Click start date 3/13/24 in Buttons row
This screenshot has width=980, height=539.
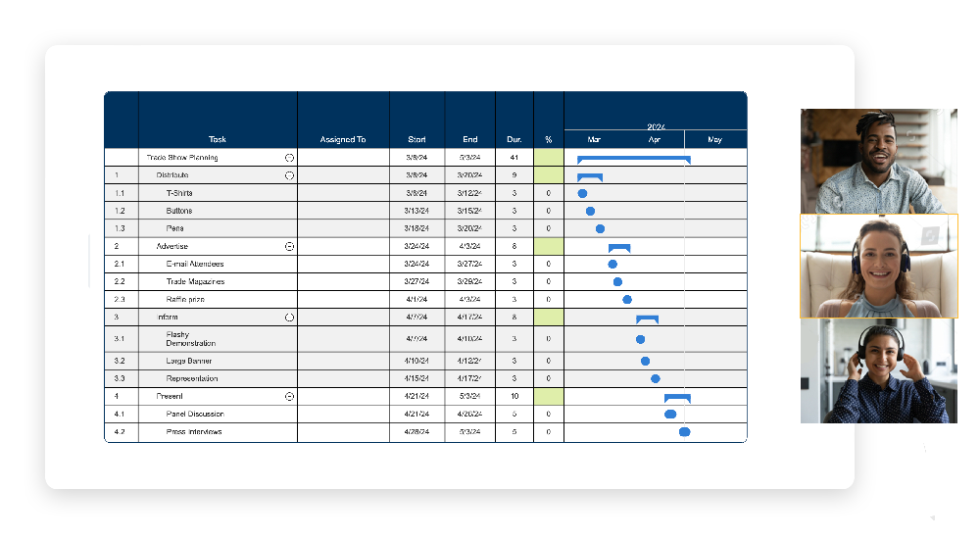click(416, 211)
